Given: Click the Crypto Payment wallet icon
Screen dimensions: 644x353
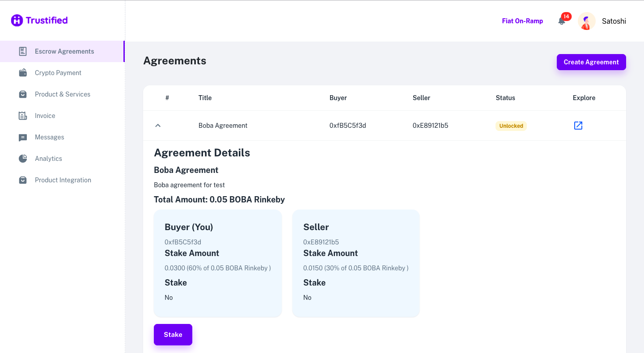Looking at the screenshot, I should (x=23, y=73).
